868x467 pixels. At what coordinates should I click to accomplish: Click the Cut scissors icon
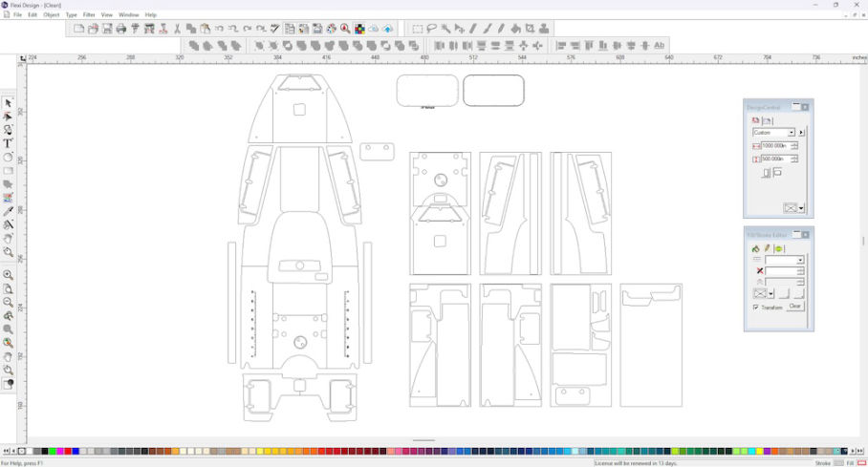(177, 29)
